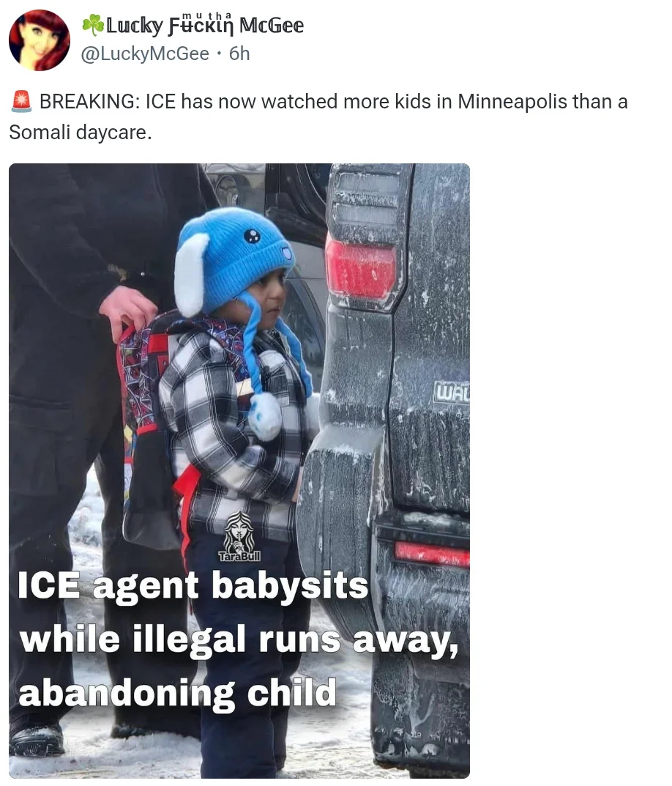
Task: Open the red-haired profile avatar
Action: [40, 40]
